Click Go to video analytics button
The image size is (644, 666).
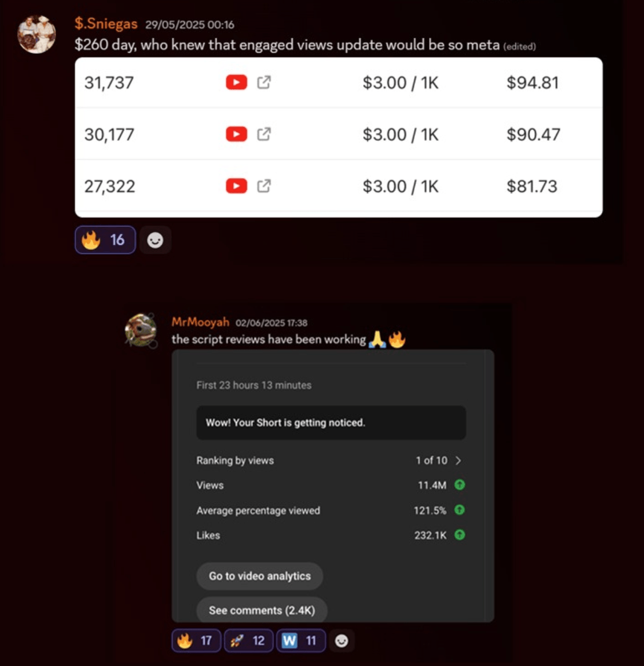pos(260,576)
